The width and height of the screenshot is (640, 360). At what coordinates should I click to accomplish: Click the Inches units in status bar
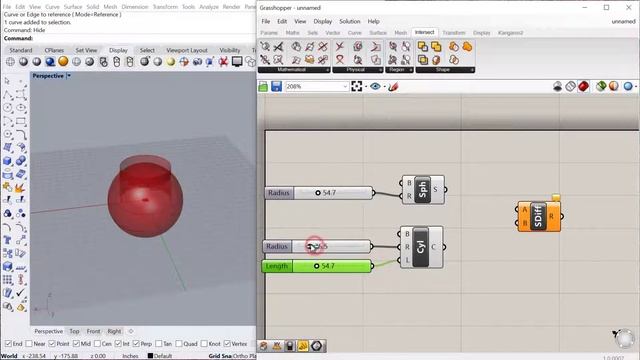point(130,356)
